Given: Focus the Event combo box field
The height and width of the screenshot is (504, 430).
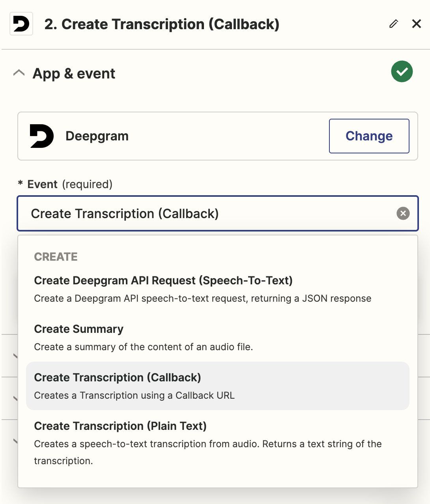Looking at the screenshot, I should 218,213.
